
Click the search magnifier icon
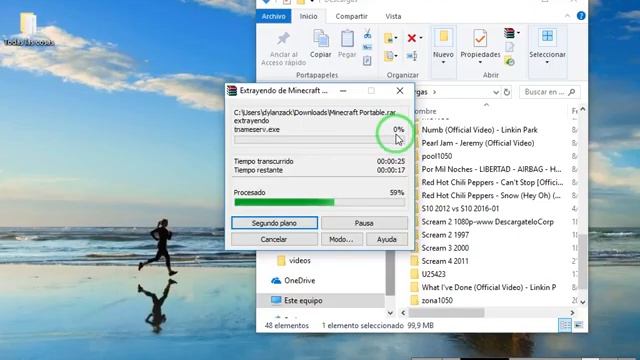coord(571,92)
